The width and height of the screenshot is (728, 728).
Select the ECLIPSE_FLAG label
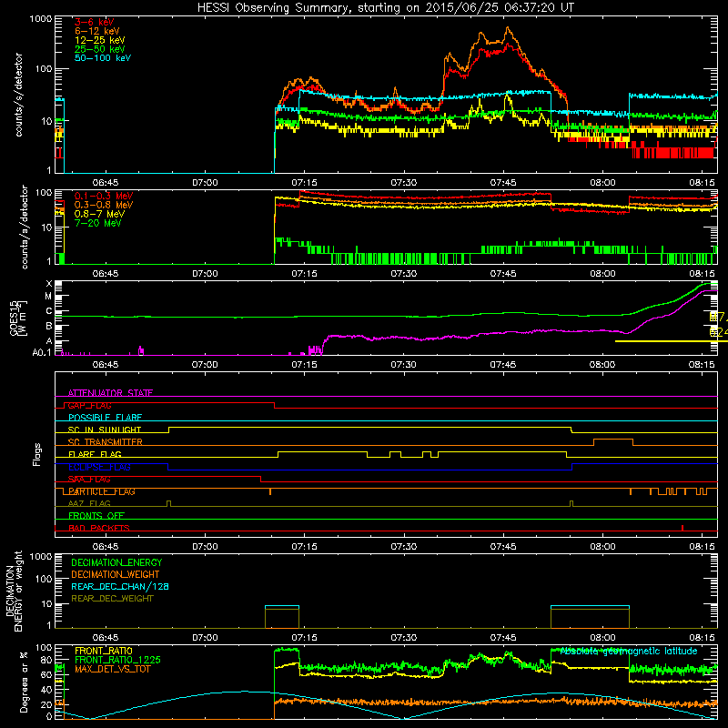[99, 467]
